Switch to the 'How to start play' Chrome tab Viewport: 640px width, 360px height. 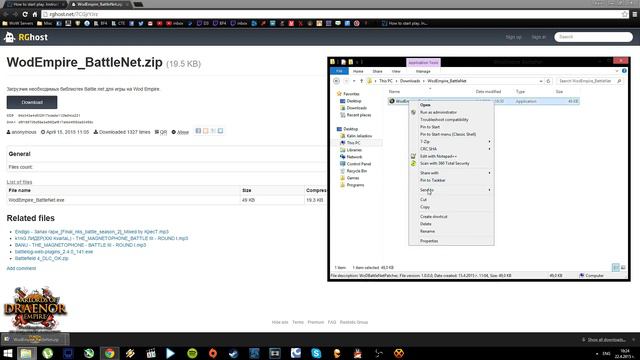click(36, 4)
